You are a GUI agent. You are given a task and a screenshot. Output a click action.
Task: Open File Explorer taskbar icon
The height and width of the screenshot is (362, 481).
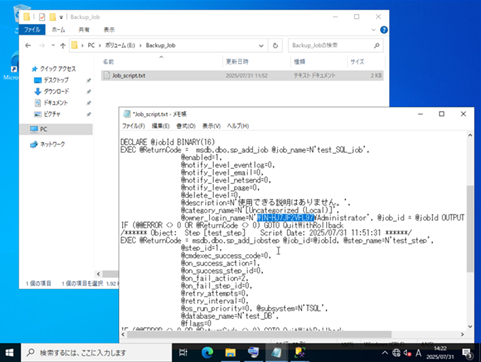[x=230, y=352]
